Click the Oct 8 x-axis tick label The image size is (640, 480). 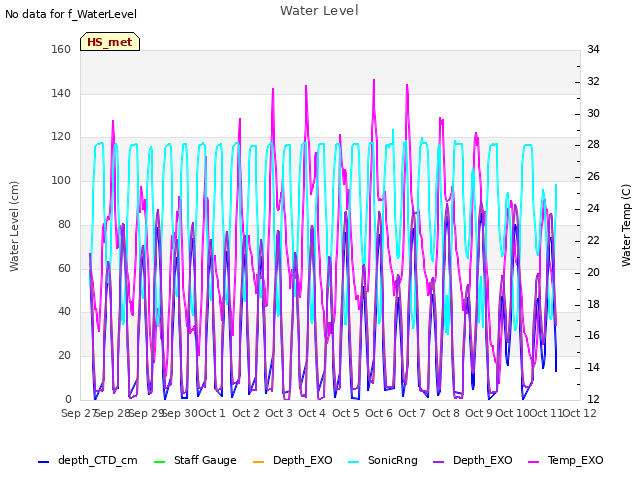coord(446,413)
